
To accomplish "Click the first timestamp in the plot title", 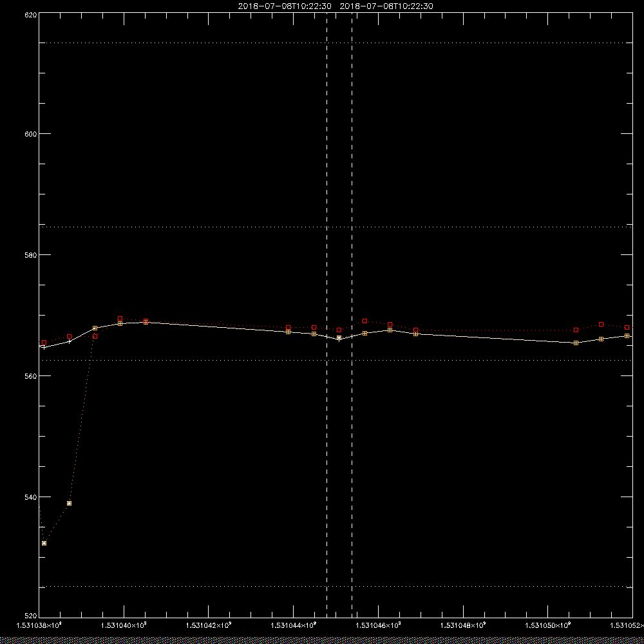I will pos(285,6).
